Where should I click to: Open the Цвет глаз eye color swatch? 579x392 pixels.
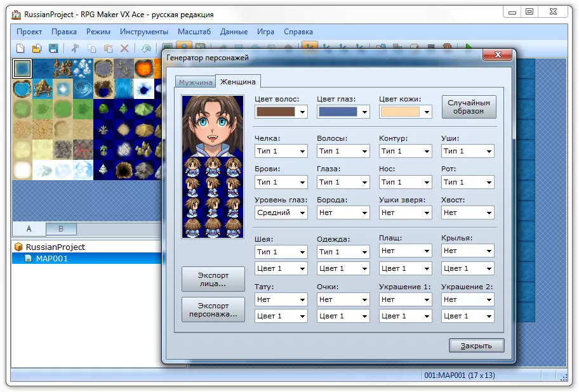(x=343, y=112)
